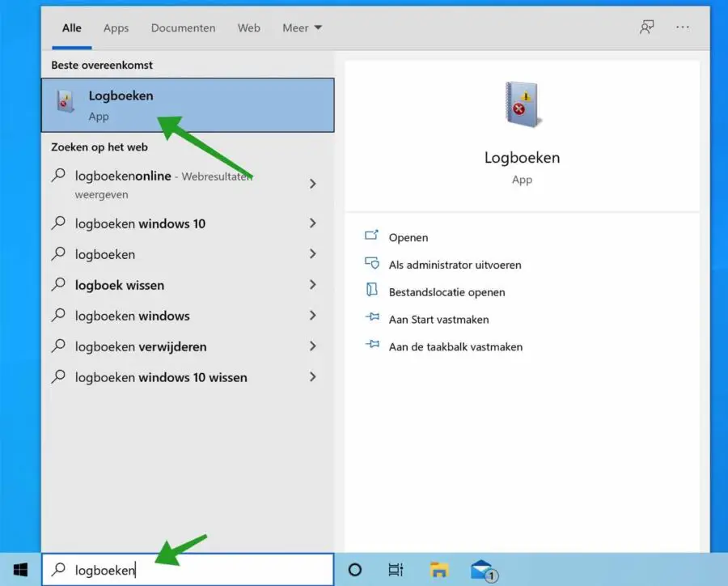Expand arrow for logboeken windows suggestion

coord(313,315)
